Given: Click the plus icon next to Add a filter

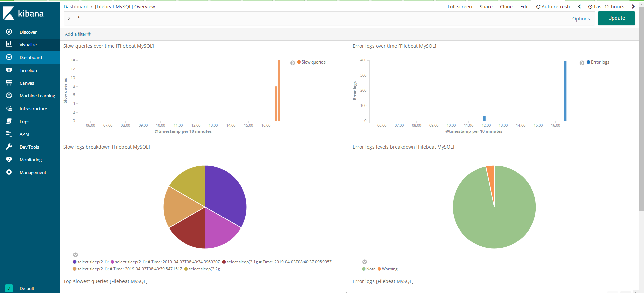Looking at the screenshot, I should click(89, 34).
